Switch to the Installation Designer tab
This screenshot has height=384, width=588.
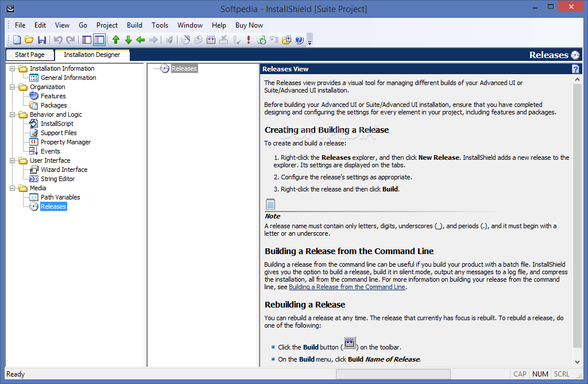point(92,55)
